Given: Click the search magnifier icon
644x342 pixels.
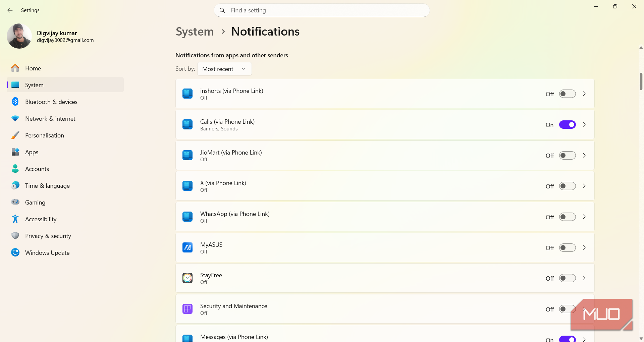Looking at the screenshot, I should pos(222,10).
